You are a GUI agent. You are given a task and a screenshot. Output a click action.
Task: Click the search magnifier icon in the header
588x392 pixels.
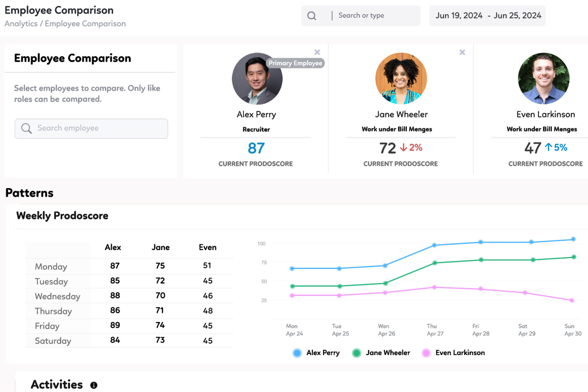[311, 16]
